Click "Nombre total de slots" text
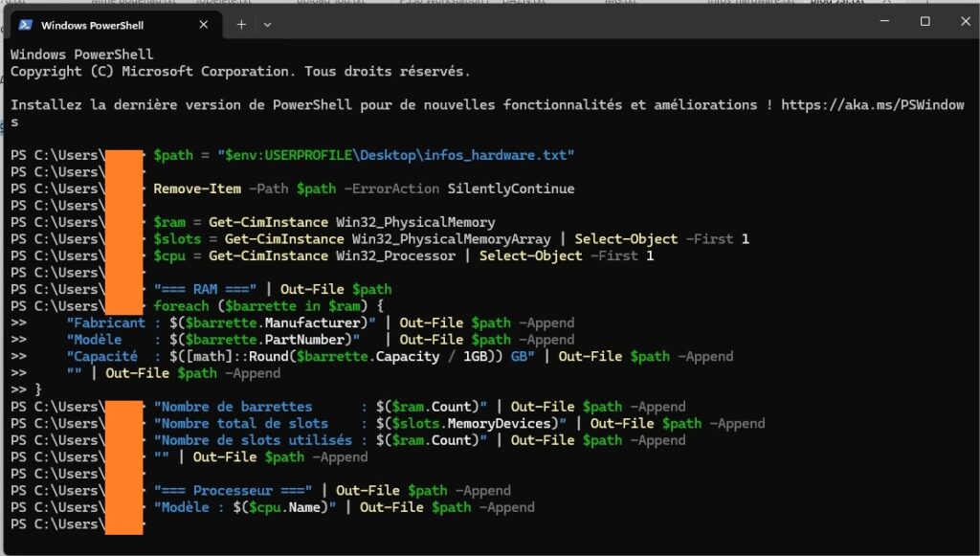Screen dimensions: 980x556 240,424
